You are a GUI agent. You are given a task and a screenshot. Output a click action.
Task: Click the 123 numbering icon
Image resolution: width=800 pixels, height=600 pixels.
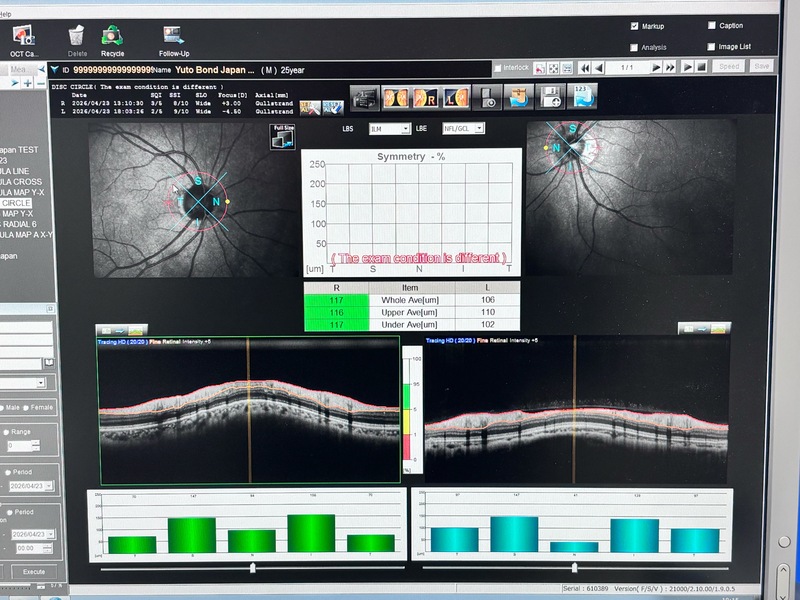tap(584, 96)
